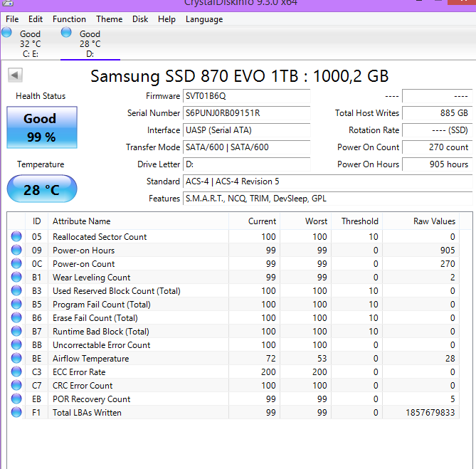Click the Firmware field SVT01B6Q
Viewport: 476px width, 469px height.
[x=246, y=96]
